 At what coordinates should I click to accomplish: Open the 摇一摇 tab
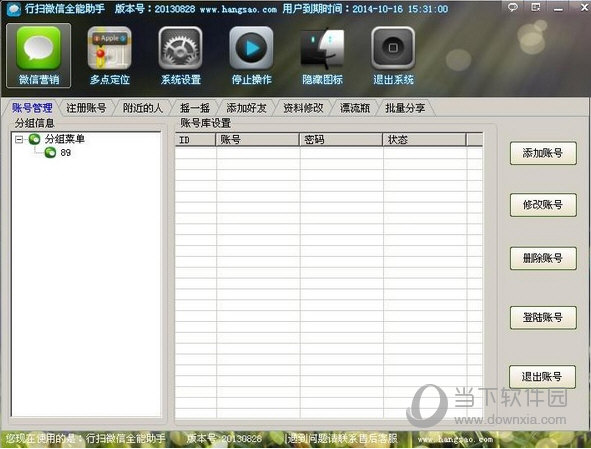coord(195,108)
